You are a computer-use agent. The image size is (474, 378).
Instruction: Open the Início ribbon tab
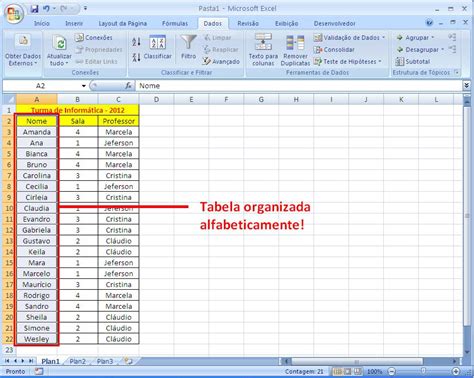[42, 23]
